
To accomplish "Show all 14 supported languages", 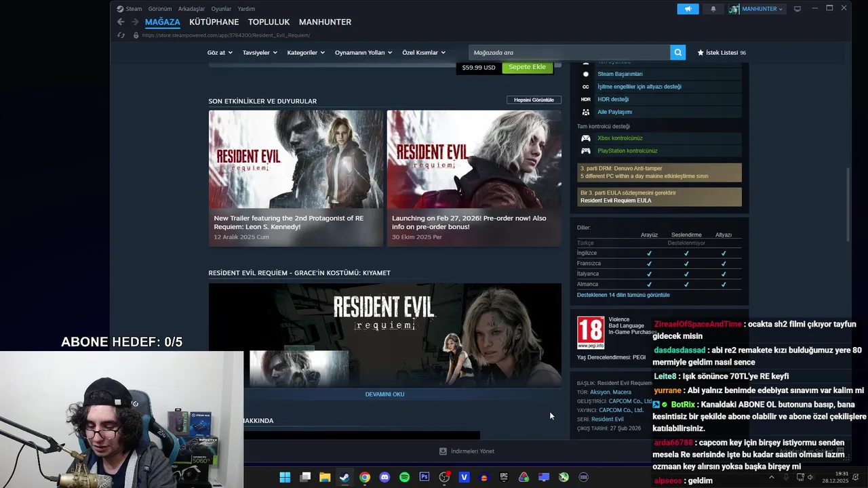I will [623, 295].
